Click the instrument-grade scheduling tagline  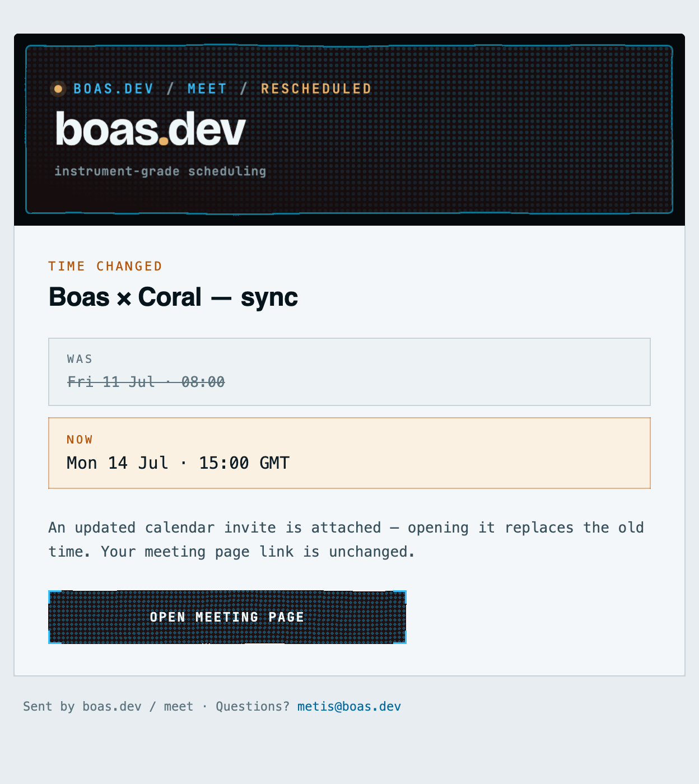pos(160,171)
